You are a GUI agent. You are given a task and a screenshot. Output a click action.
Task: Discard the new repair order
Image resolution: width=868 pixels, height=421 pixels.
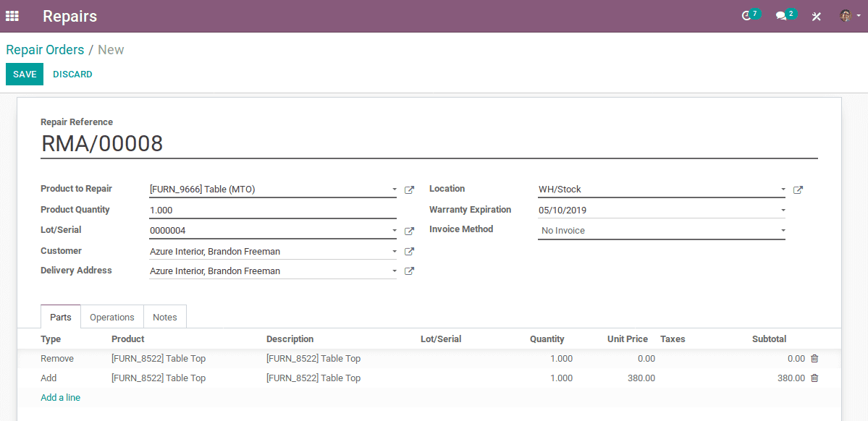click(72, 74)
